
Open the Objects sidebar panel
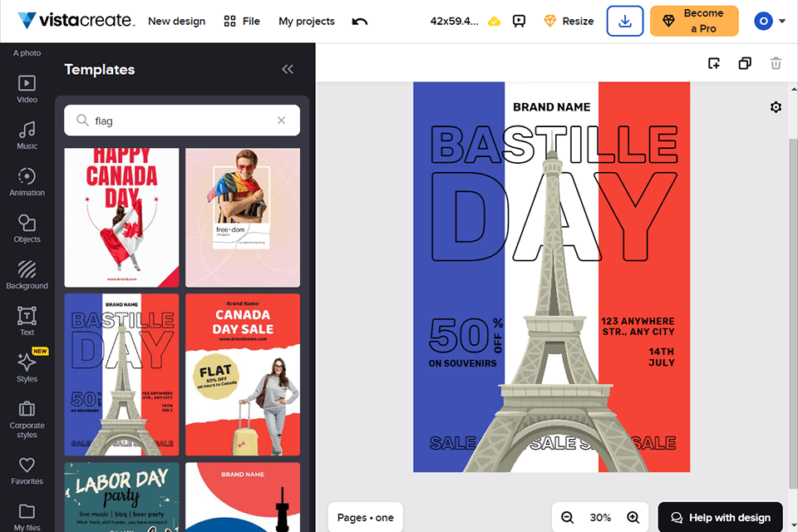(27, 229)
